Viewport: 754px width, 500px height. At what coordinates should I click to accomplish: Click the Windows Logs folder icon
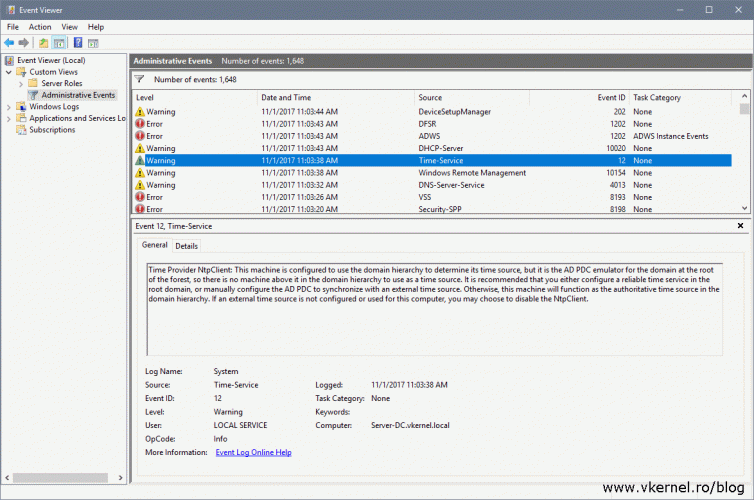21,106
